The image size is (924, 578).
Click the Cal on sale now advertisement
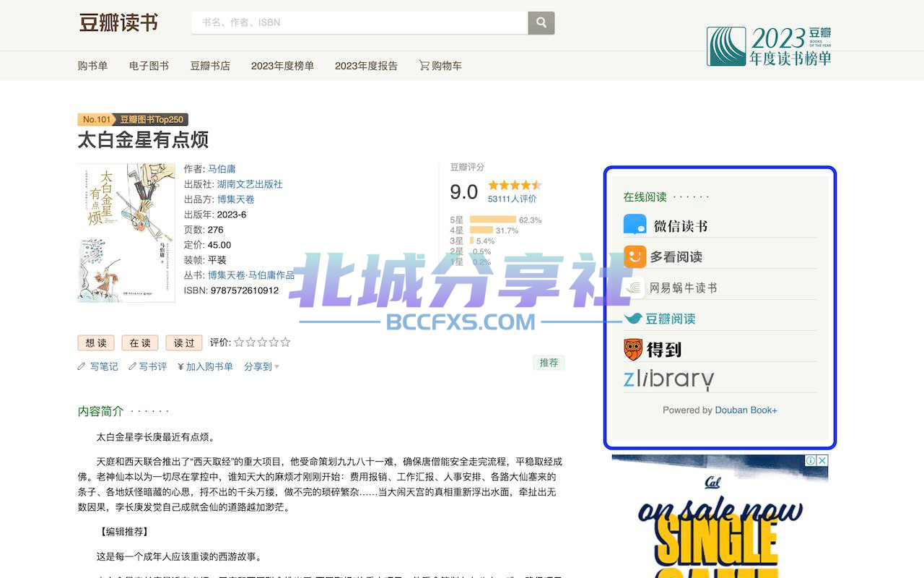coord(720,516)
